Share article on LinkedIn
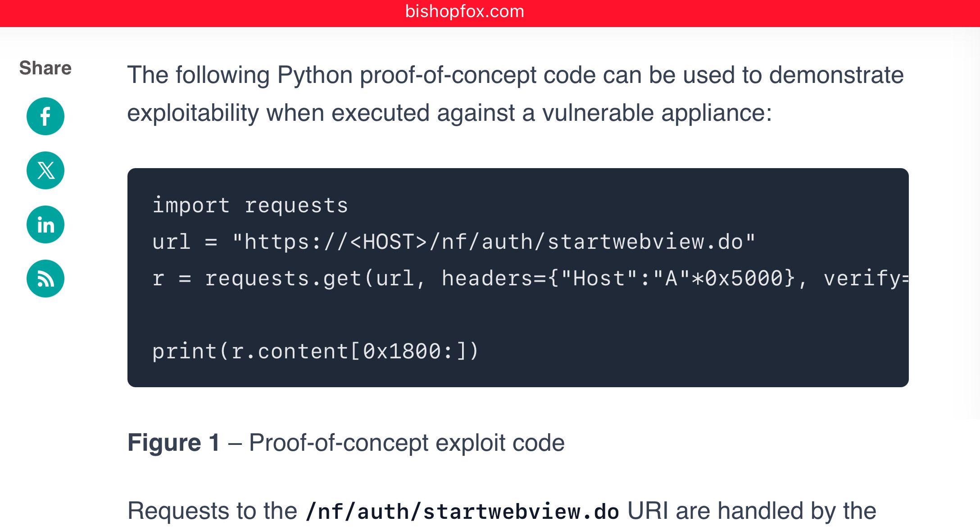 pyautogui.click(x=45, y=224)
